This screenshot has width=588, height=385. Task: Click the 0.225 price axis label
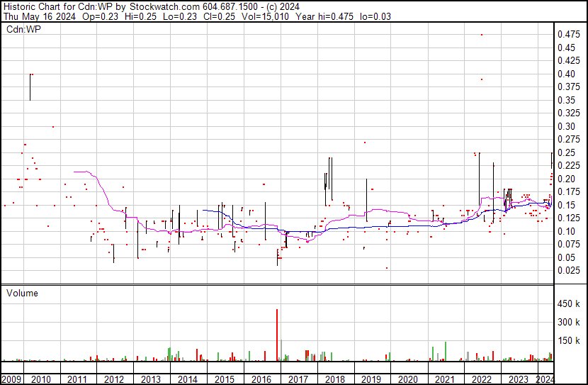[x=569, y=166]
